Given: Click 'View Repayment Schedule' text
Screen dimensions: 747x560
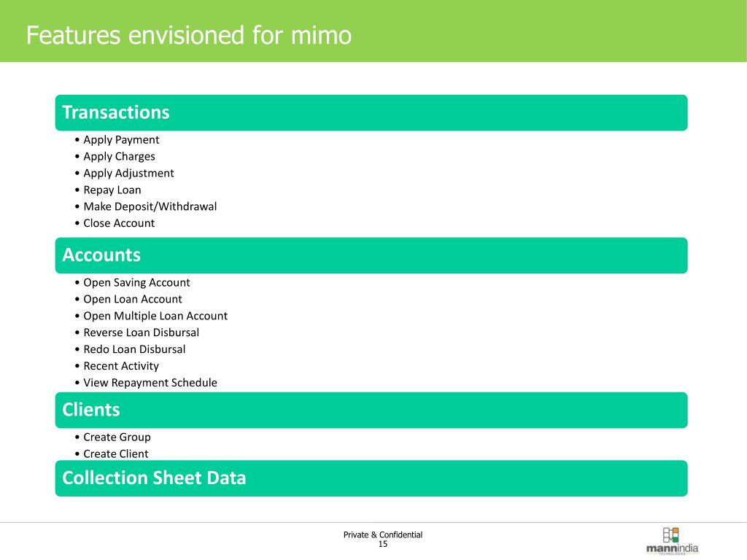Looking at the screenshot, I should click(150, 383).
